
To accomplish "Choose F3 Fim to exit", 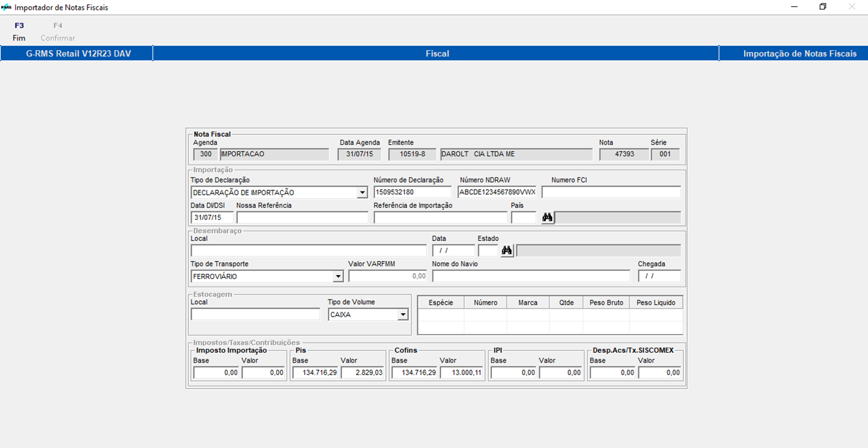I will point(19,31).
